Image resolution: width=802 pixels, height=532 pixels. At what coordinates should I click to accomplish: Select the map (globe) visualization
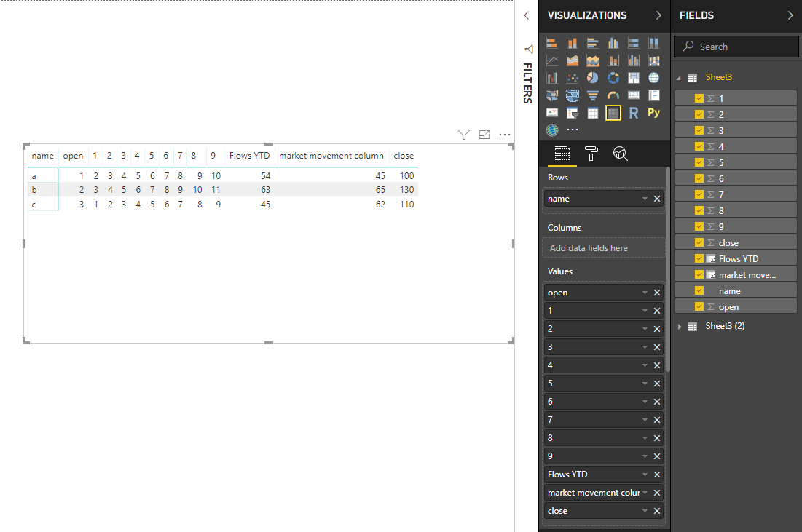[x=653, y=78]
